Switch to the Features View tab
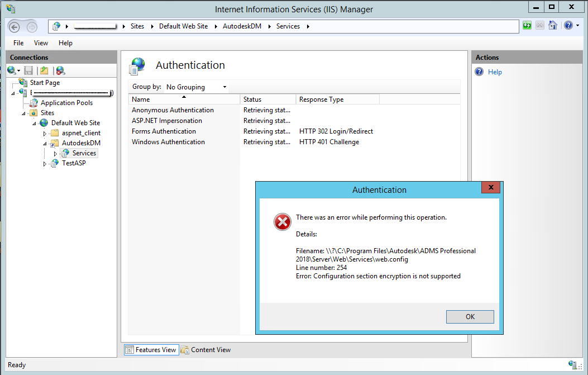This screenshot has height=375, width=588. (x=151, y=350)
